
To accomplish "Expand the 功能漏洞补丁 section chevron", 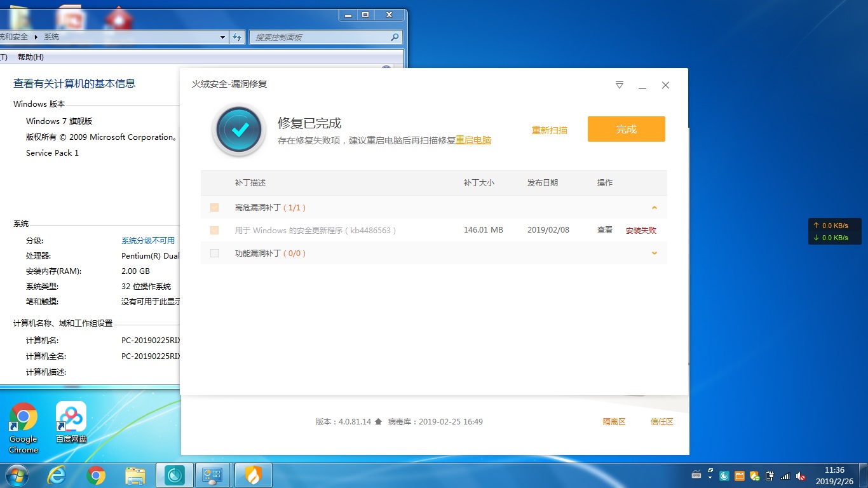I will (x=654, y=254).
